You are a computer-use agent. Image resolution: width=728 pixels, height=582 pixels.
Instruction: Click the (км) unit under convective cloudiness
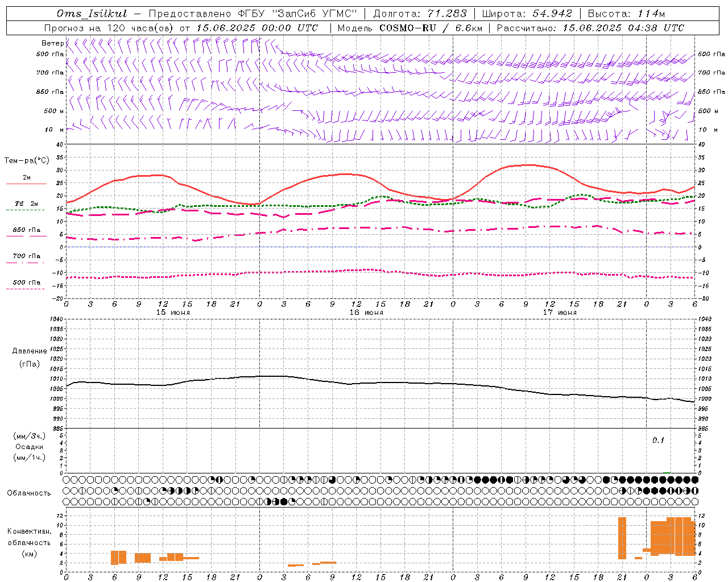click(29, 554)
